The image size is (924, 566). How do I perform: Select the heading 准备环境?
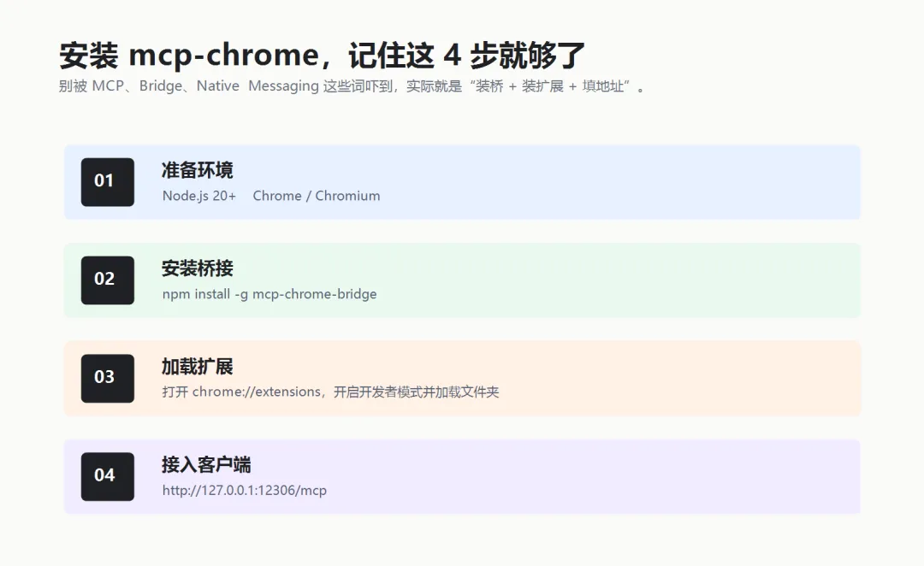[198, 170]
